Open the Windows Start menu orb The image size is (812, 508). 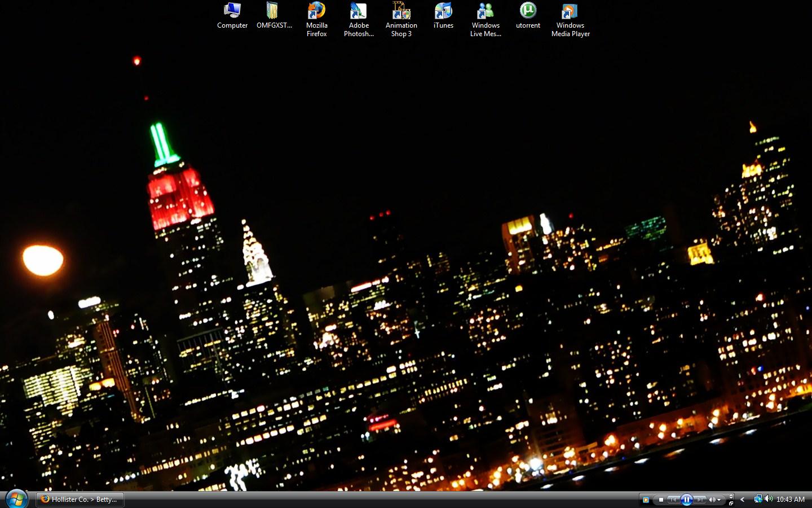(x=16, y=499)
